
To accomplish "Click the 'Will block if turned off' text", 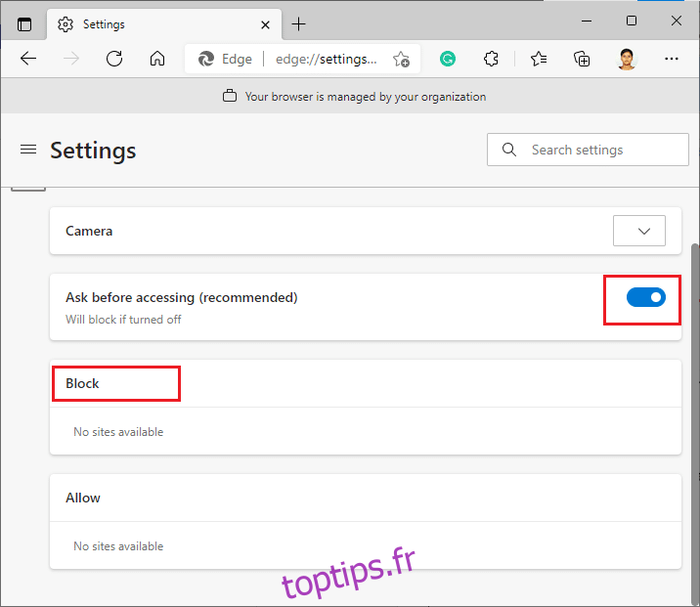I will point(123,320).
